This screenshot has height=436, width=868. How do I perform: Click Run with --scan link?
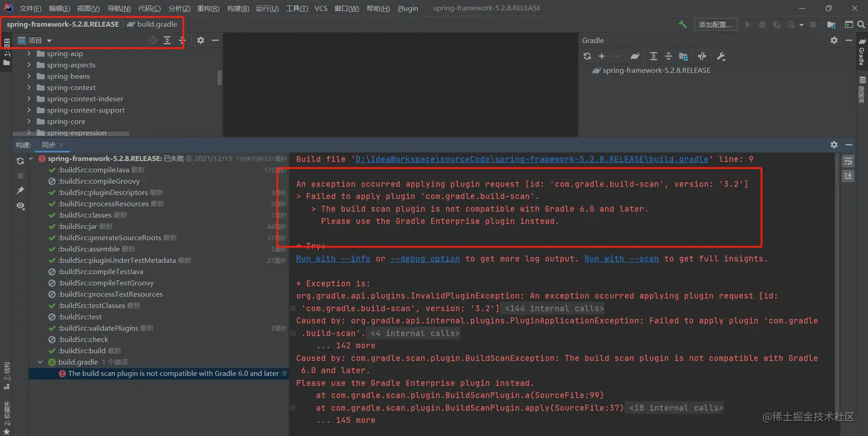(622, 259)
